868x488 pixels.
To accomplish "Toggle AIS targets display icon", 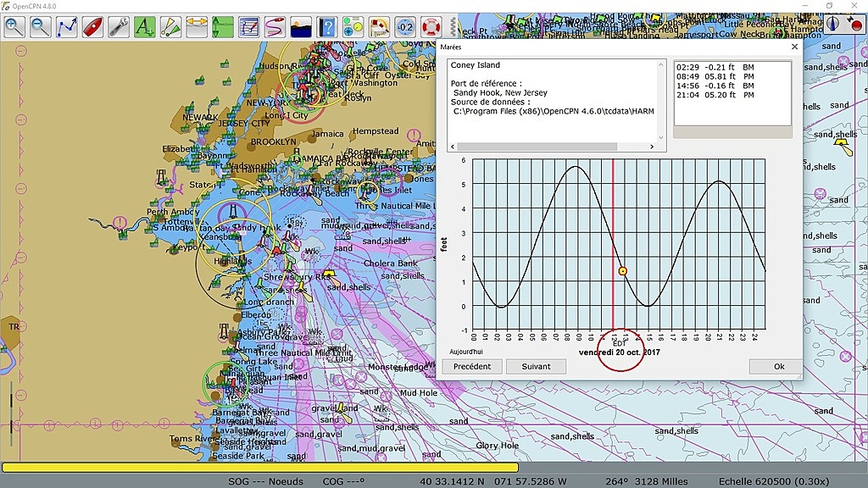I will tap(170, 26).
